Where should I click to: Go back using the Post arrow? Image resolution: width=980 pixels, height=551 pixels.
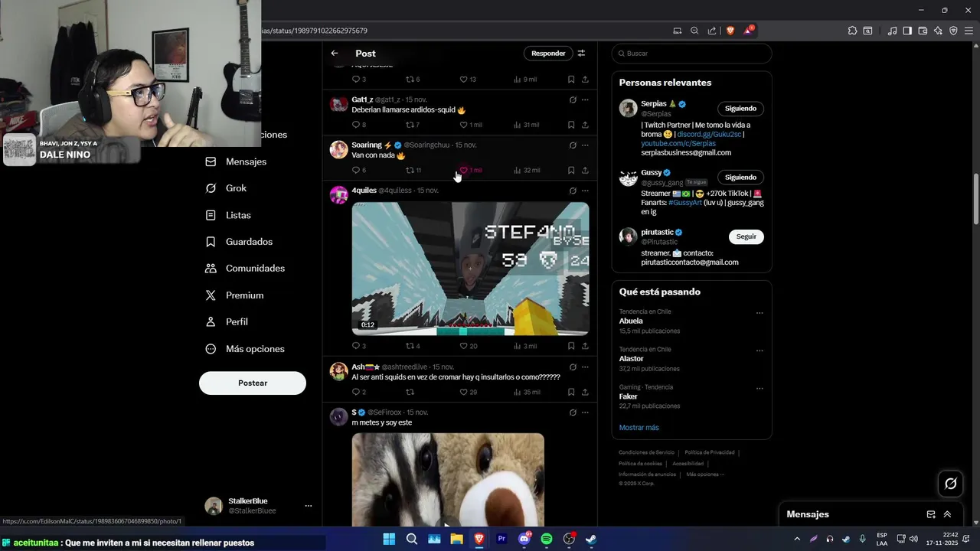click(x=335, y=54)
